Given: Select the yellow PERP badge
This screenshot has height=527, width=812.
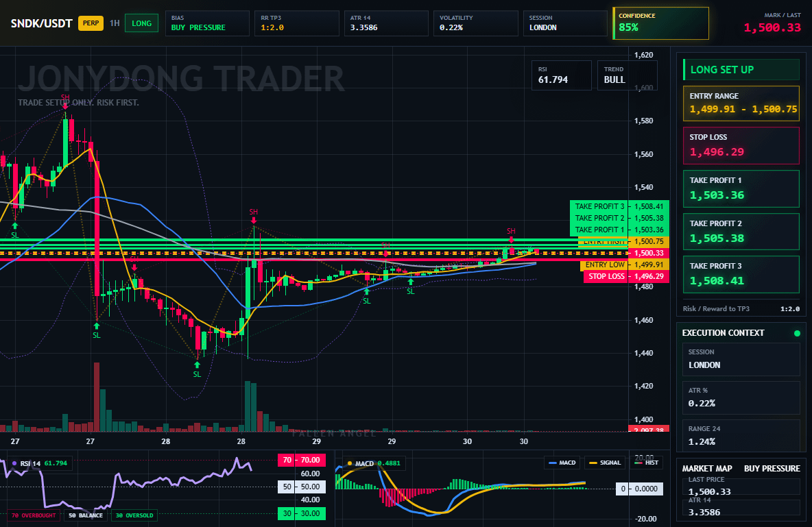Looking at the screenshot, I should pyautogui.click(x=91, y=23).
